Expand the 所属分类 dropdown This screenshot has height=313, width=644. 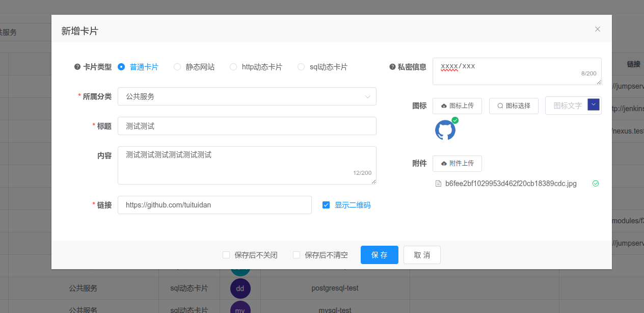click(x=247, y=96)
